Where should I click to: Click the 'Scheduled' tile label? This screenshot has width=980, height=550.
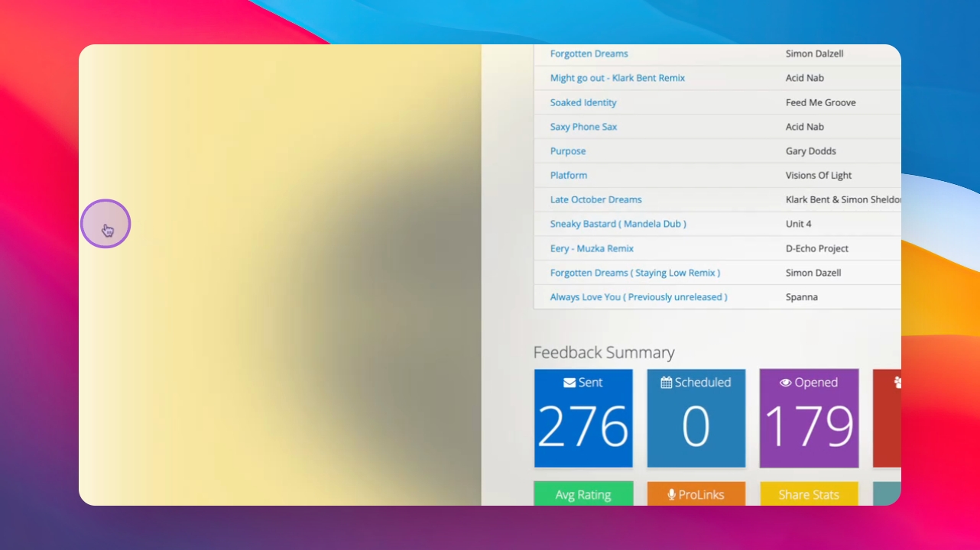[703, 383]
